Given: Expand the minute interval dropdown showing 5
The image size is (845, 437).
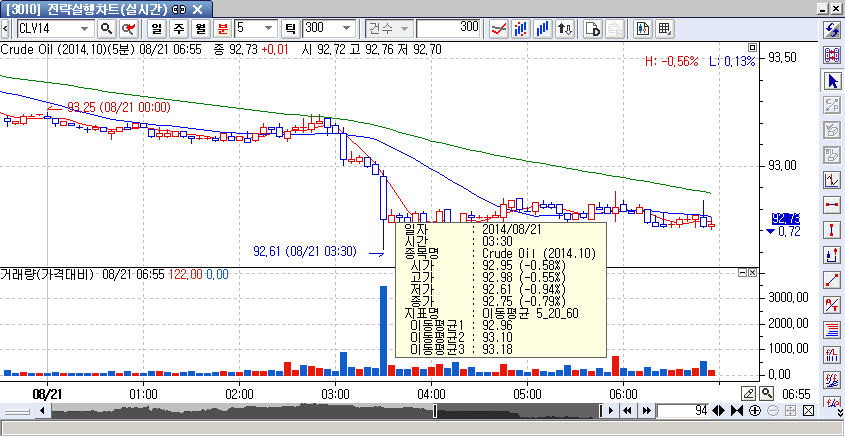Looking at the screenshot, I should (271, 28).
